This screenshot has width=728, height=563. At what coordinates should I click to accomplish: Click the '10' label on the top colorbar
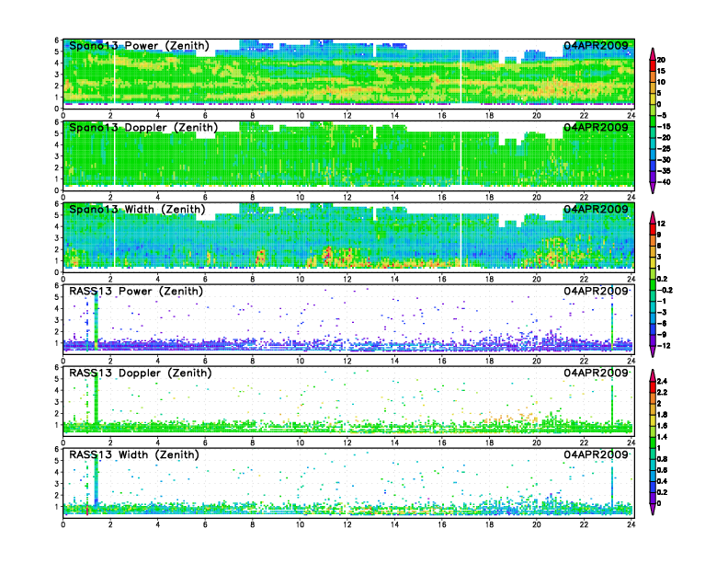[x=661, y=82]
